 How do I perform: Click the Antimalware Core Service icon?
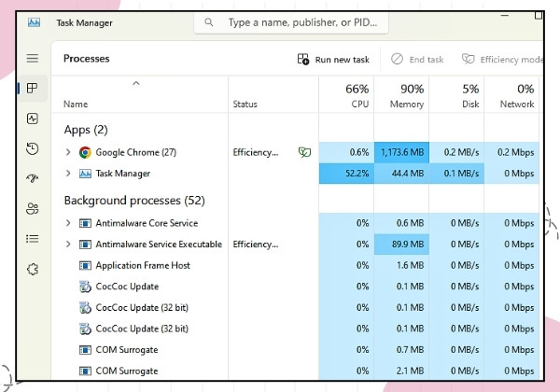tap(85, 223)
